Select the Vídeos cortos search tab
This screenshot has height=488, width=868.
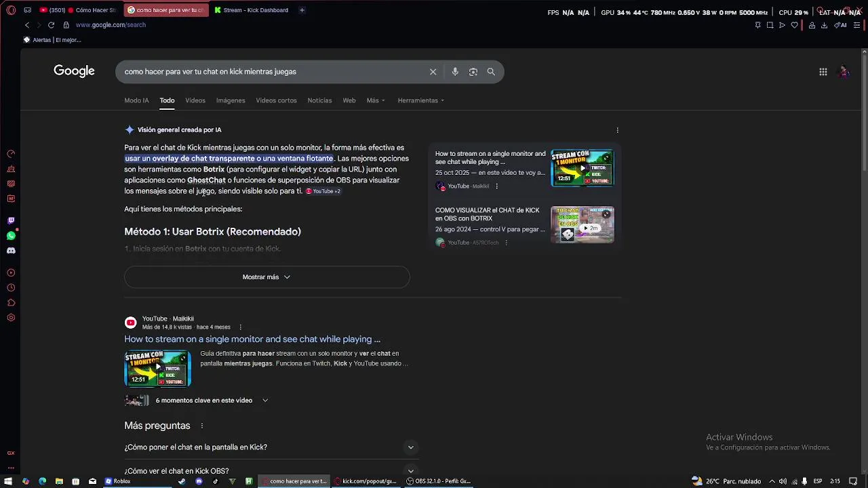point(276,100)
